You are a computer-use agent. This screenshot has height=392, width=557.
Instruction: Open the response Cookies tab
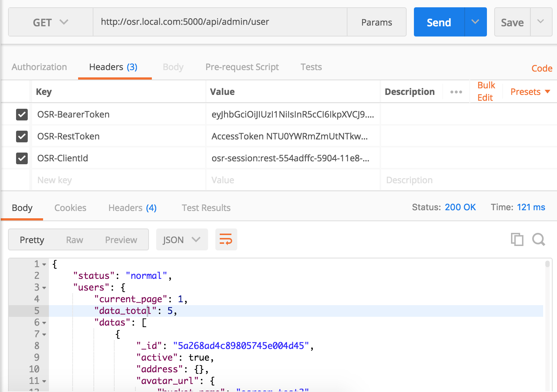pyautogui.click(x=70, y=208)
